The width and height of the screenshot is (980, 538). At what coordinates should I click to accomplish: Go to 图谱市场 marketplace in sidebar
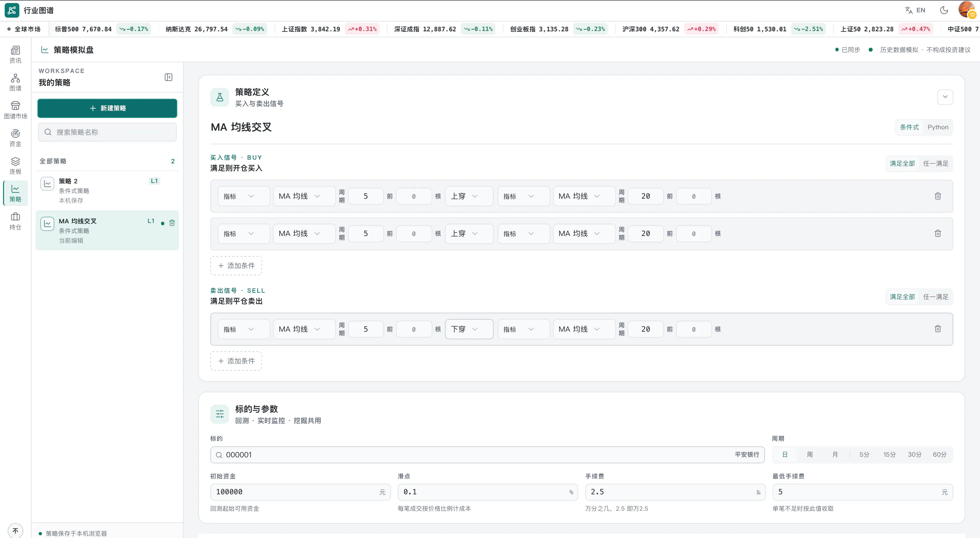point(15,110)
